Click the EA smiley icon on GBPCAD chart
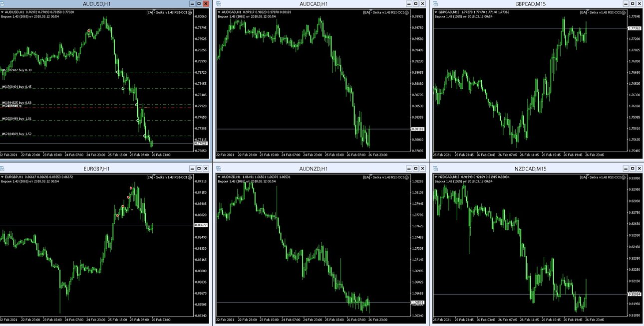 [623, 12]
